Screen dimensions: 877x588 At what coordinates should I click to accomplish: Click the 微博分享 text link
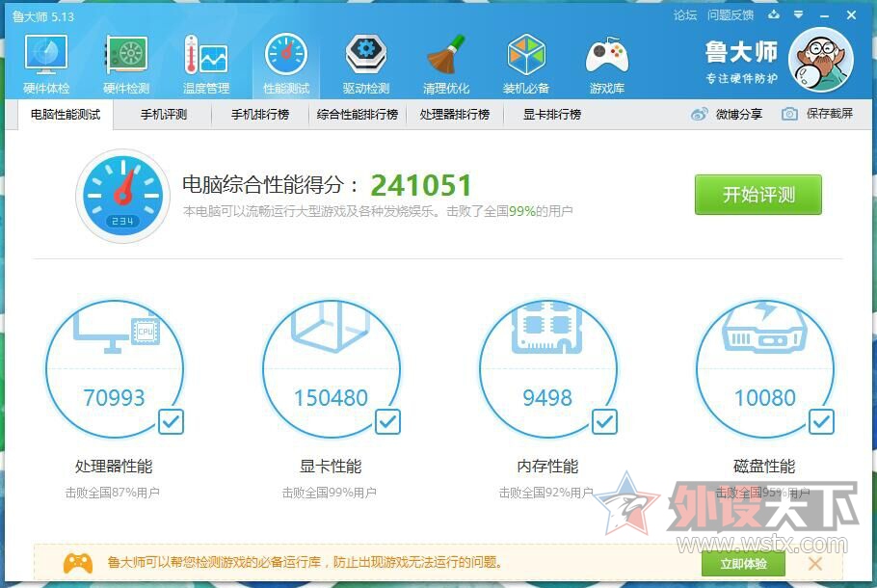(739, 114)
